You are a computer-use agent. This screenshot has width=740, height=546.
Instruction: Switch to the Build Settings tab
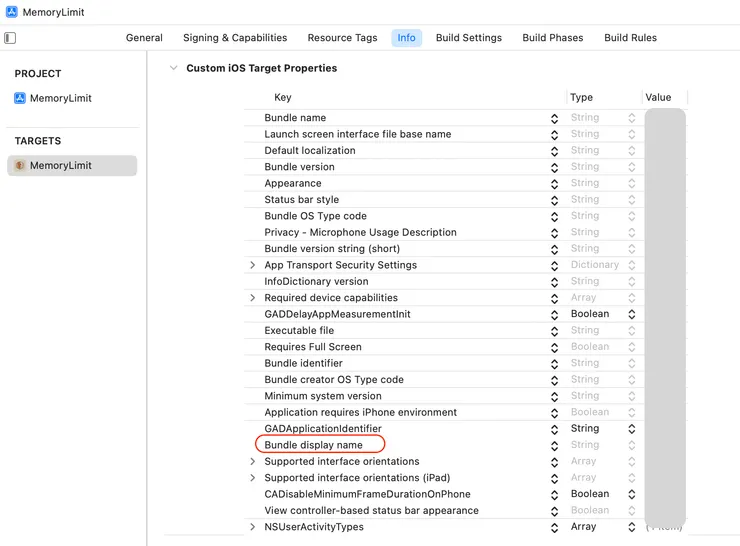(468, 38)
